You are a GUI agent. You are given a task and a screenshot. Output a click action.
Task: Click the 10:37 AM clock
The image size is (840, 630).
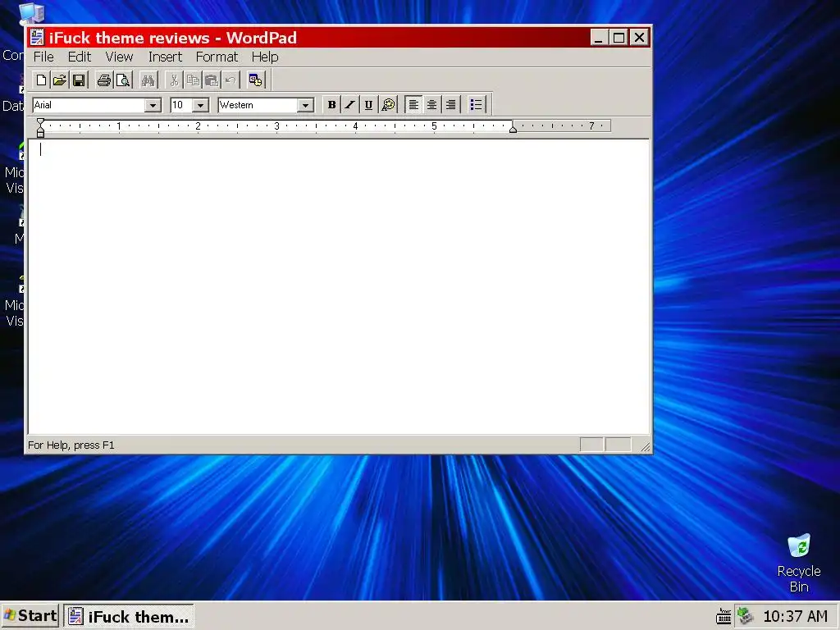pos(795,617)
